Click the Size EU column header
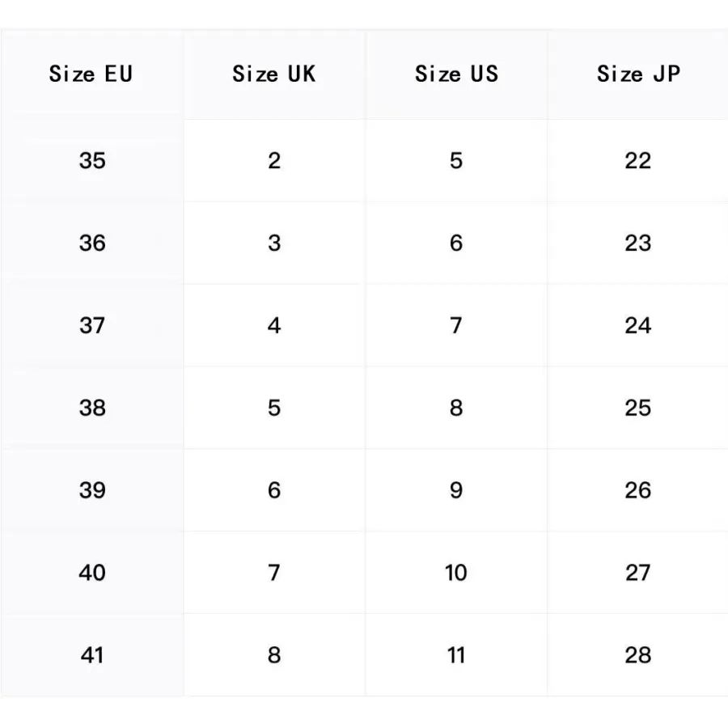The height and width of the screenshot is (728, 728). (x=91, y=74)
